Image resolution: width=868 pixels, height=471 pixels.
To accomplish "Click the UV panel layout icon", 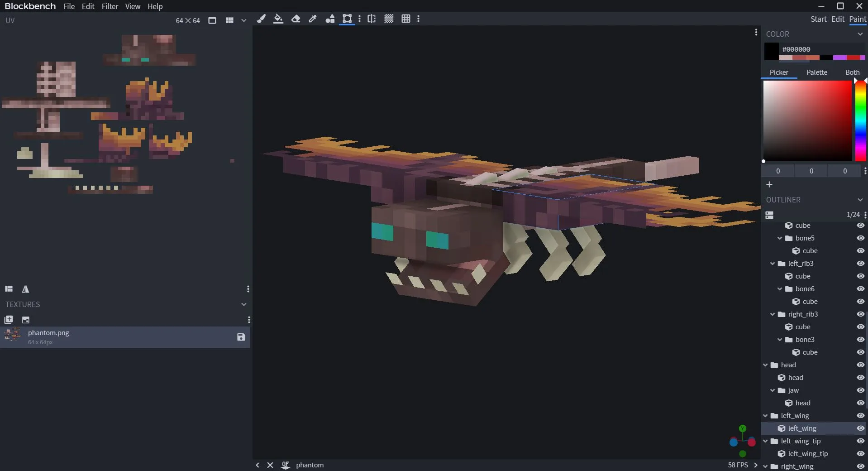I will tap(9, 289).
